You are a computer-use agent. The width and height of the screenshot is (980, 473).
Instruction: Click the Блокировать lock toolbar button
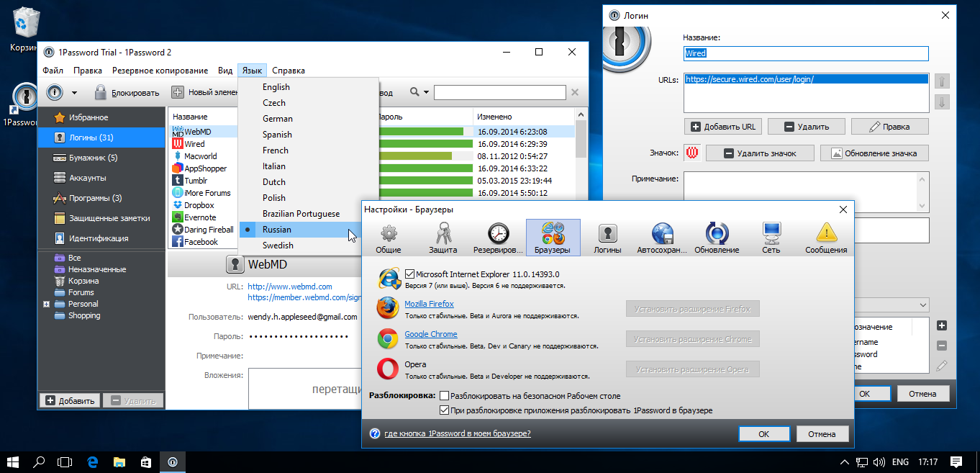coord(127,92)
